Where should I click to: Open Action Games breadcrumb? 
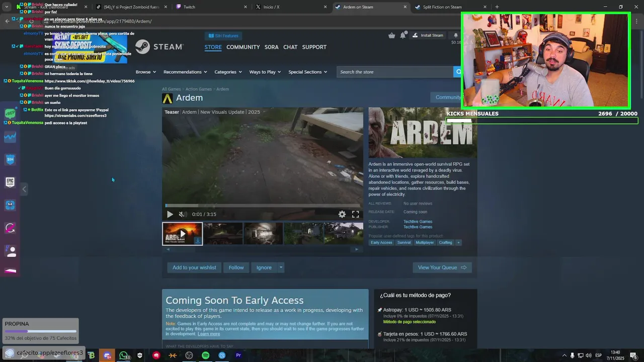tap(199, 89)
